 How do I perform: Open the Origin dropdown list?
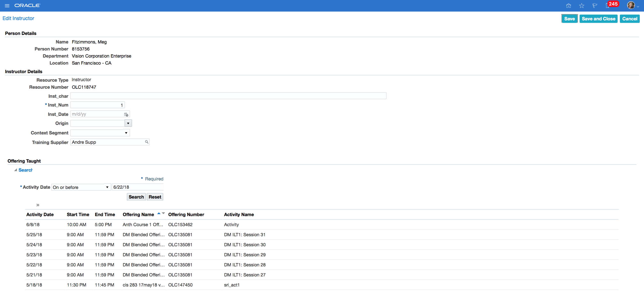tap(128, 123)
